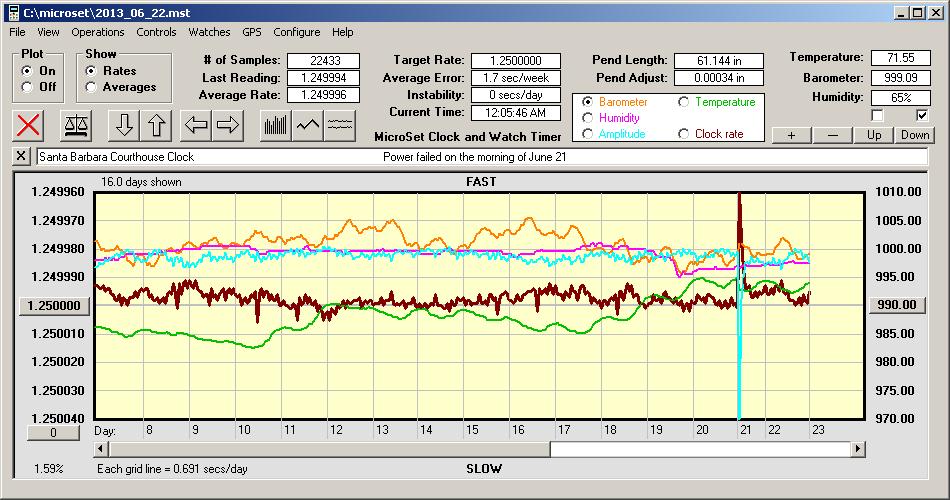Show Rates option

click(x=91, y=71)
